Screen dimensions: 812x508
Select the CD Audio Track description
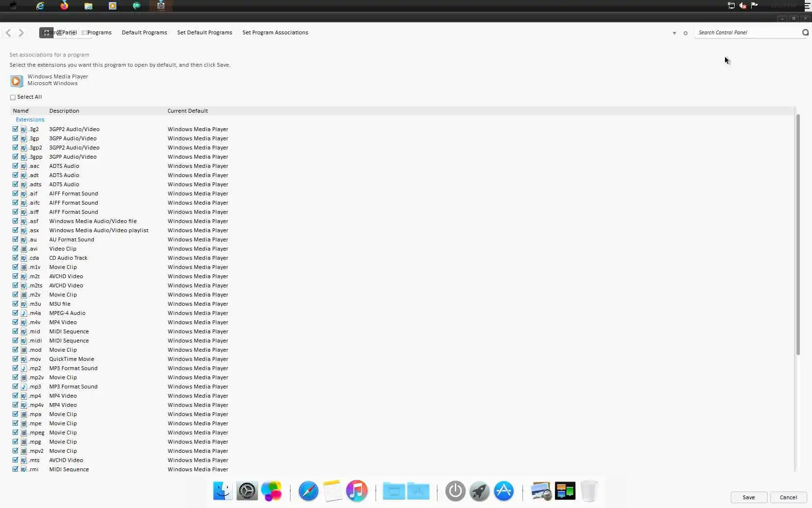(68, 258)
